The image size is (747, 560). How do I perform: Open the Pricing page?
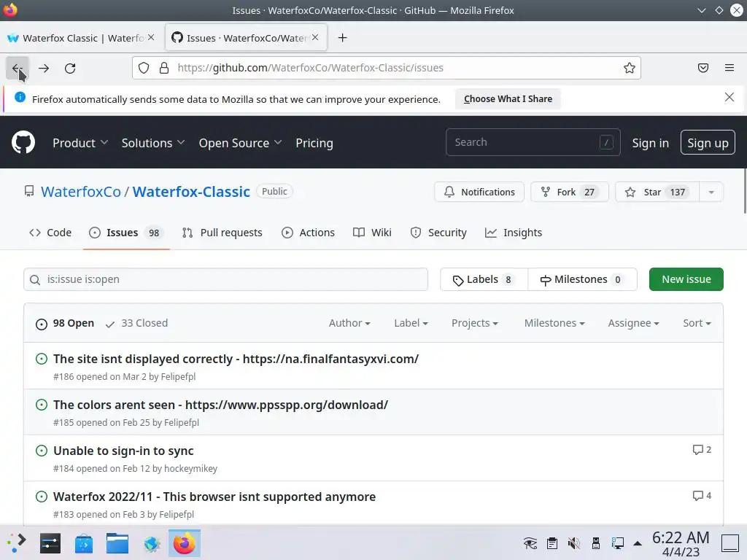[x=314, y=143]
